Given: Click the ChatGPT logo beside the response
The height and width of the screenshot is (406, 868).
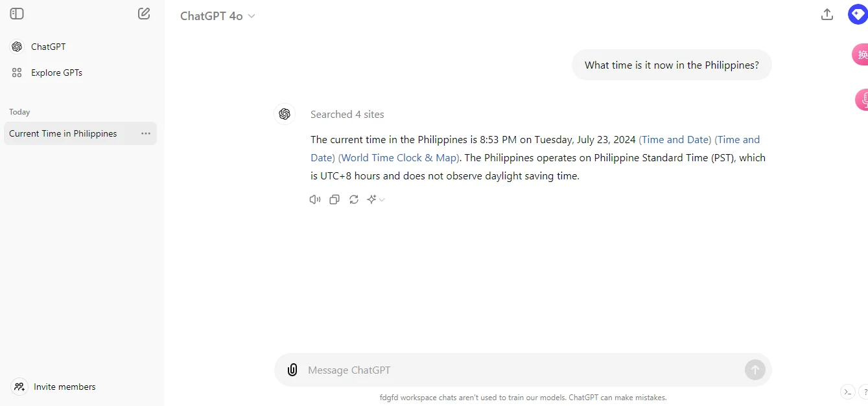Looking at the screenshot, I should [284, 114].
